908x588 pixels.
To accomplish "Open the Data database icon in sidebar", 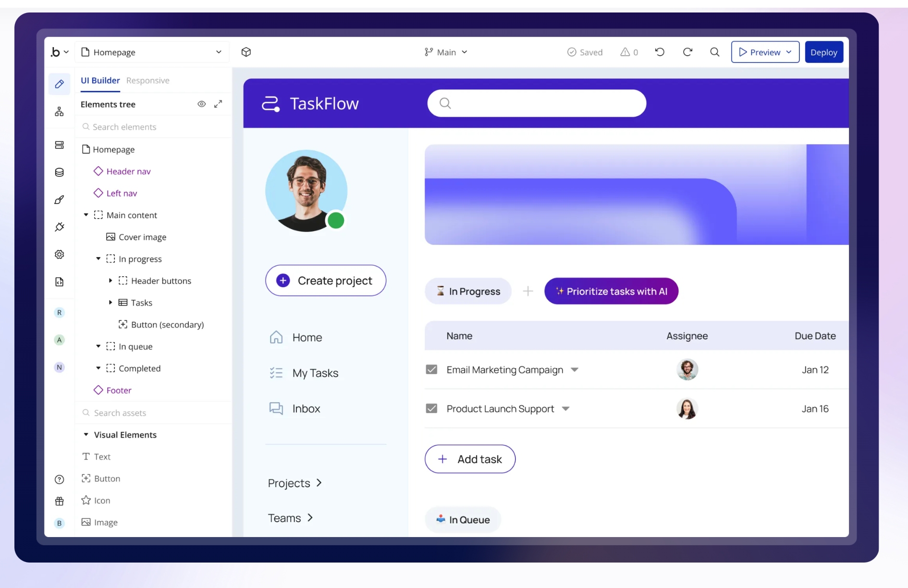I will (x=59, y=172).
